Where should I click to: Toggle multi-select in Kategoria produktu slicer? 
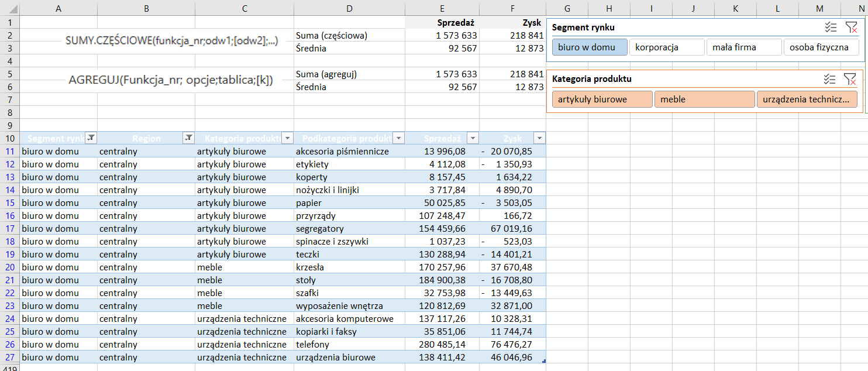(830, 79)
